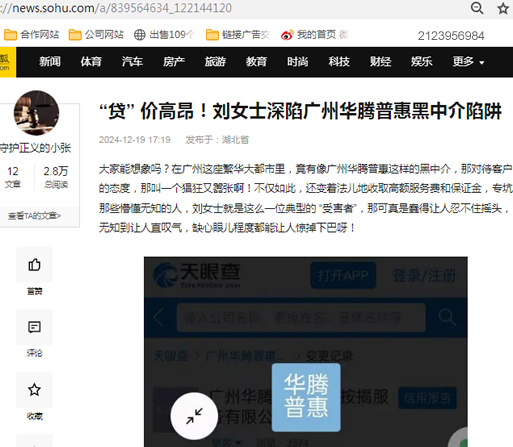
Task: Click the back chevron in the Tianyancha image
Action: pos(159,317)
